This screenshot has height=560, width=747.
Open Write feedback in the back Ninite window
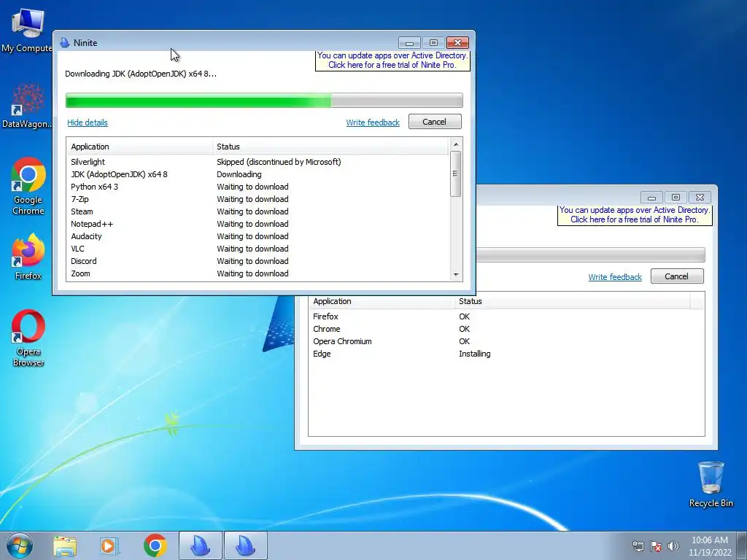[614, 277]
